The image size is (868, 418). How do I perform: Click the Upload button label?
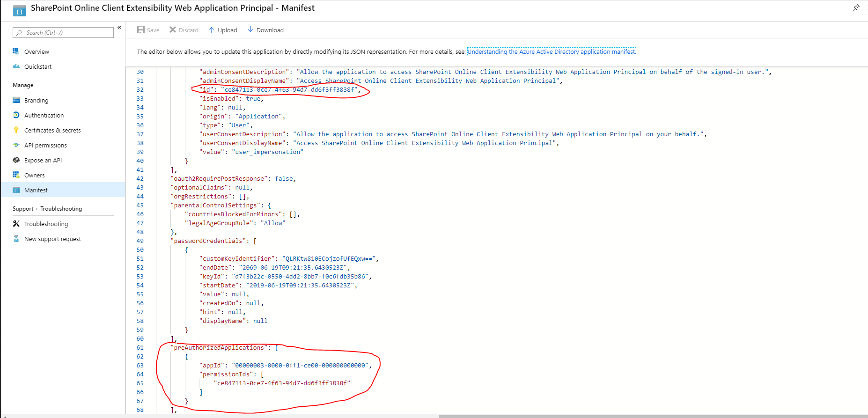[227, 30]
